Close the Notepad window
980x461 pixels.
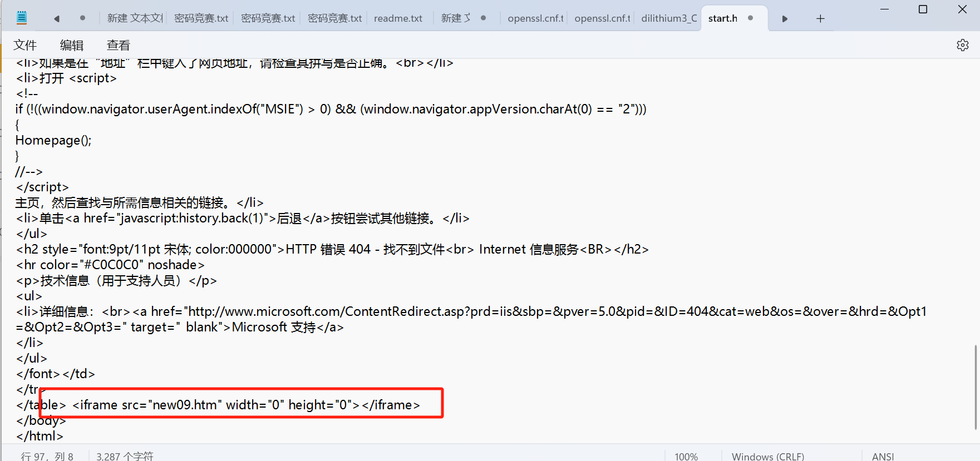962,9
